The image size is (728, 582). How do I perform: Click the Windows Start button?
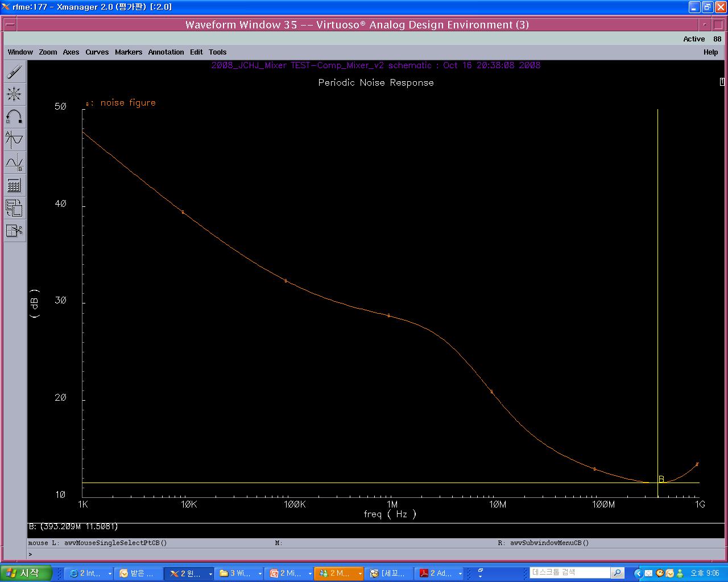[x=26, y=573]
